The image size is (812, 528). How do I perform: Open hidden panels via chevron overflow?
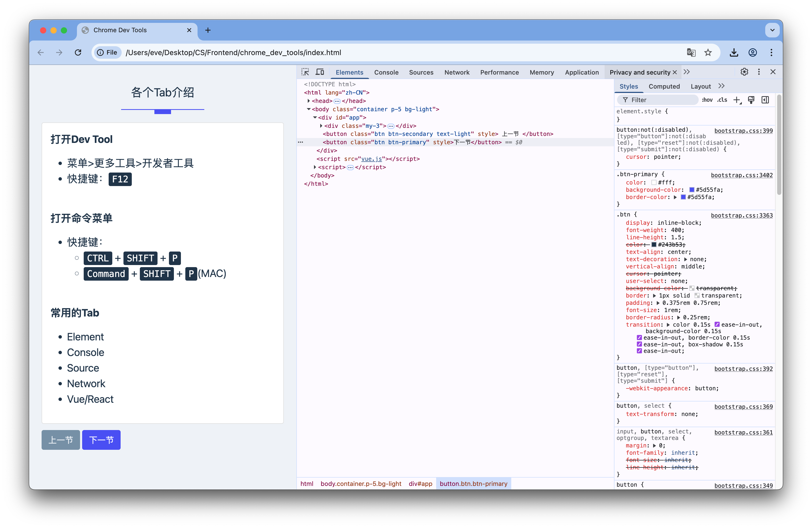pos(687,72)
